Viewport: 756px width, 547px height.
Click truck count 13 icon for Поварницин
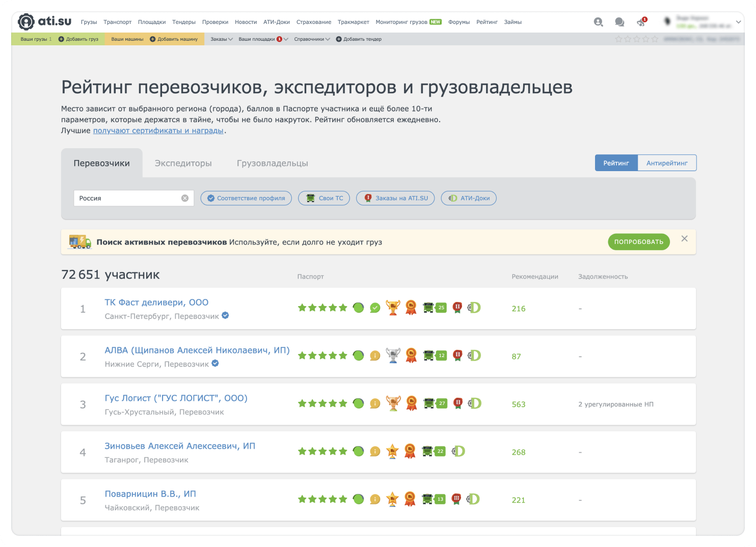[434, 499]
